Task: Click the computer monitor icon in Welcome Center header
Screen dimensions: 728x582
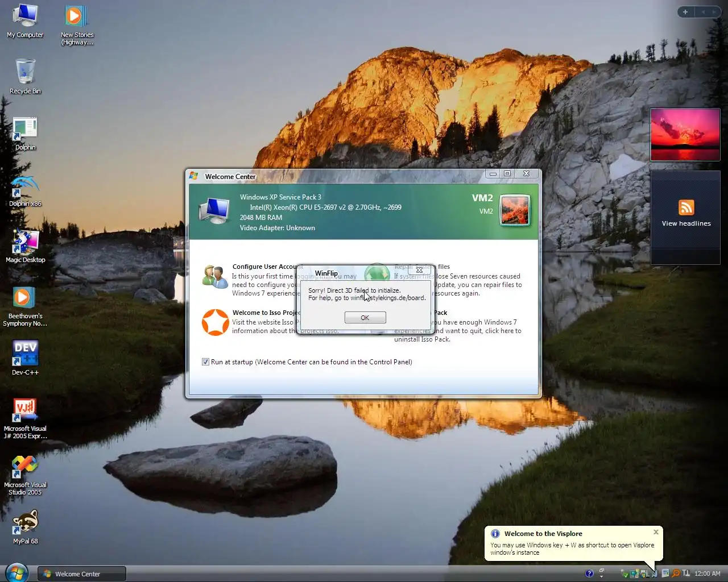Action: pyautogui.click(x=214, y=211)
